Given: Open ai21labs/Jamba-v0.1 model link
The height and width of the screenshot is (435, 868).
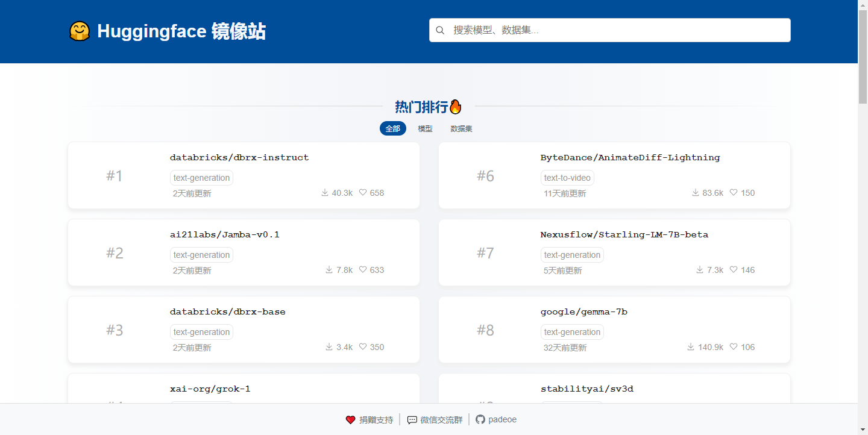Looking at the screenshot, I should [225, 235].
